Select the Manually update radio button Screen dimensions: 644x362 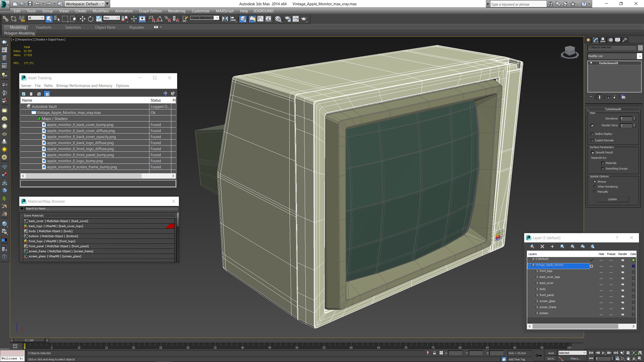point(595,192)
